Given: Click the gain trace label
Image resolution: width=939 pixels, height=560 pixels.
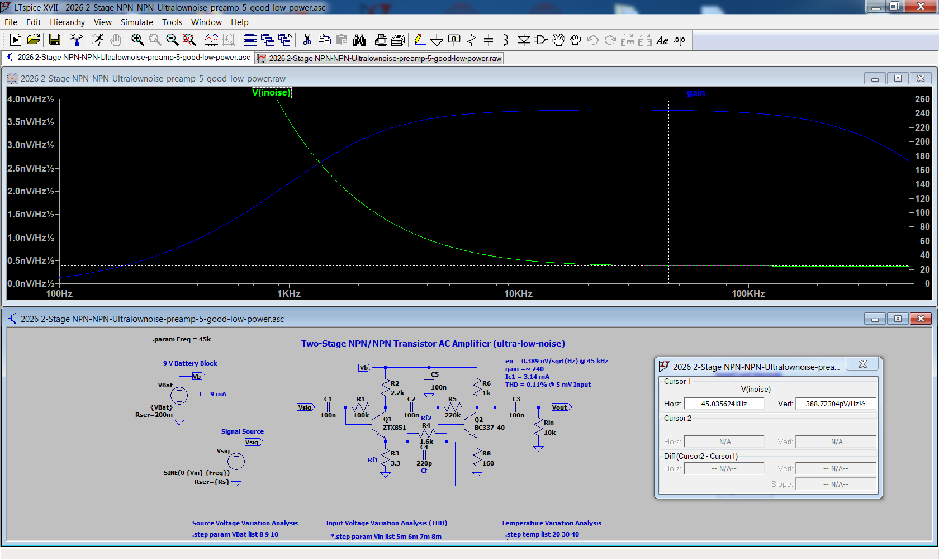Looking at the screenshot, I should click(696, 93).
